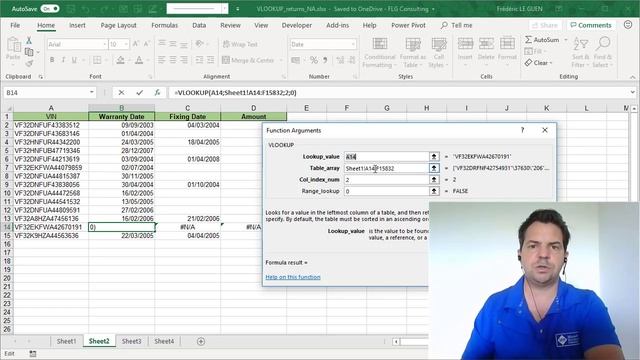Click the Tell me search box

pos(457,25)
